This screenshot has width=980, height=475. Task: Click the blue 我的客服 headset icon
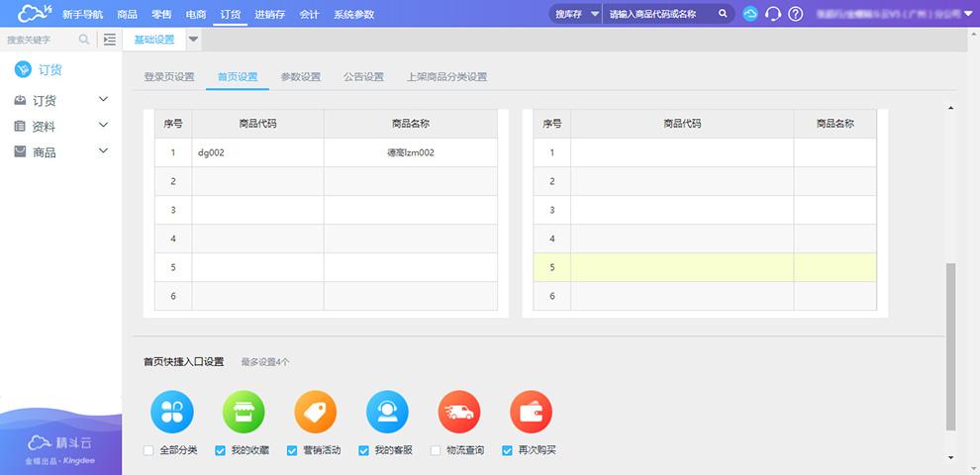point(387,412)
